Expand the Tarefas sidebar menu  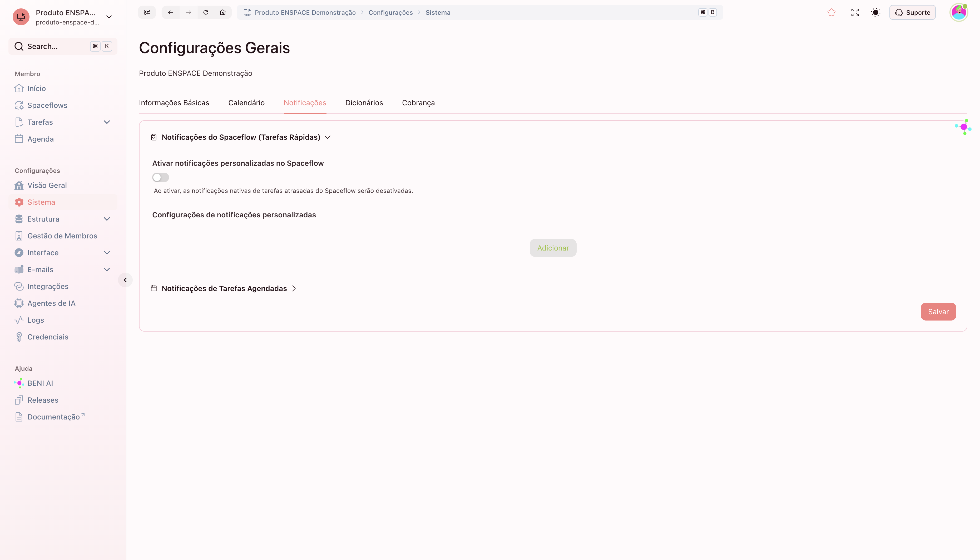coord(107,122)
